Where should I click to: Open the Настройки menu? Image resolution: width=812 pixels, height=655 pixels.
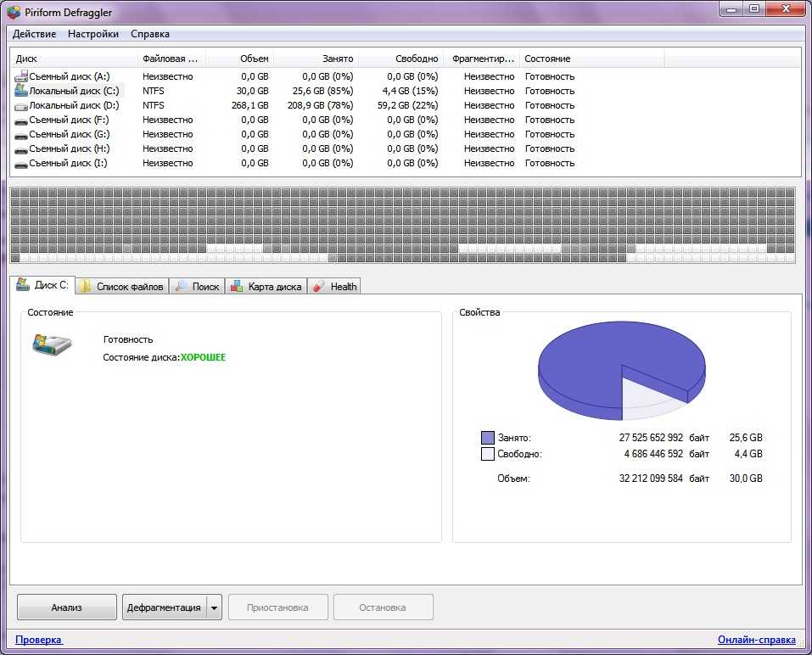click(93, 34)
